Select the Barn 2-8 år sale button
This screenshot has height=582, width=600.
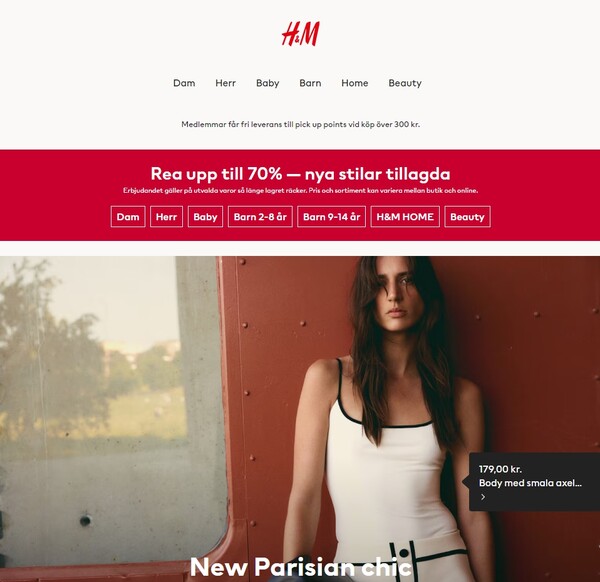[260, 217]
